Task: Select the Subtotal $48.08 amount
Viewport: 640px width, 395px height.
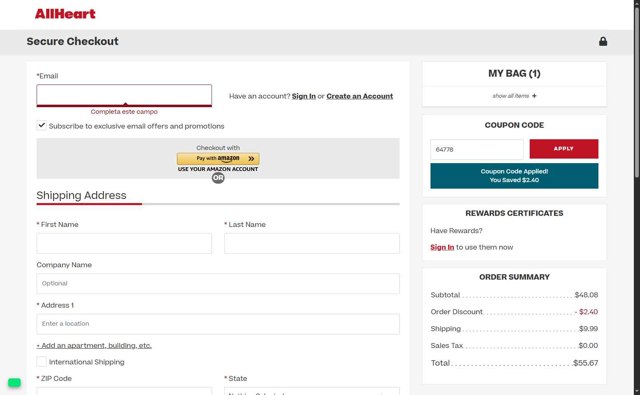Action: (586, 295)
